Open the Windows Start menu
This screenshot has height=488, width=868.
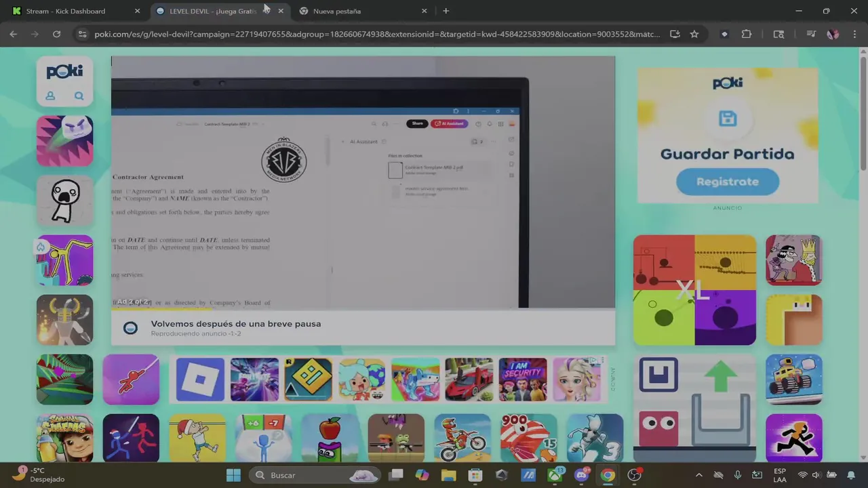[x=233, y=475]
